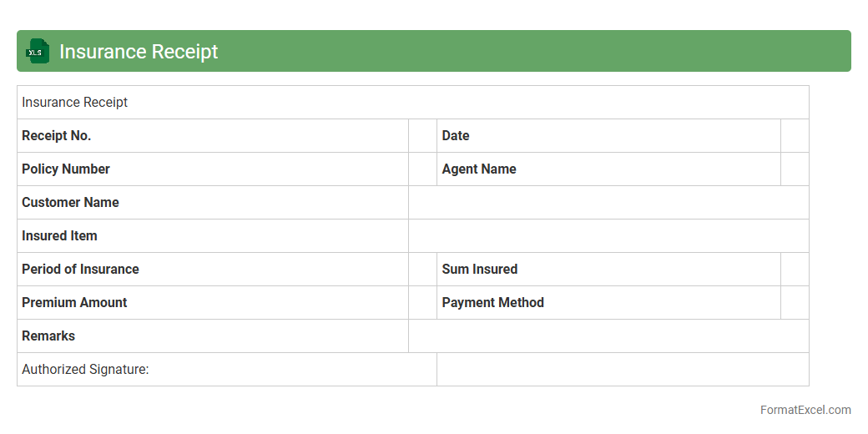Click the blank Customer Name value field
The height and width of the screenshot is (434, 868).
[608, 203]
